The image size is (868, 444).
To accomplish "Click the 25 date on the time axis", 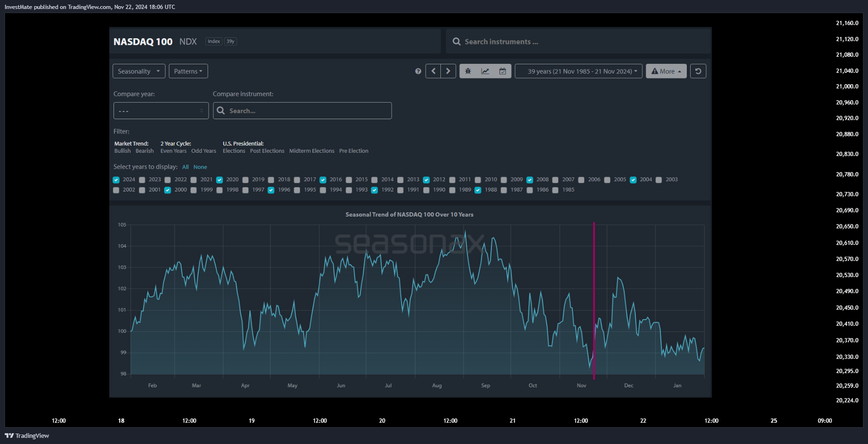I will click(774, 421).
